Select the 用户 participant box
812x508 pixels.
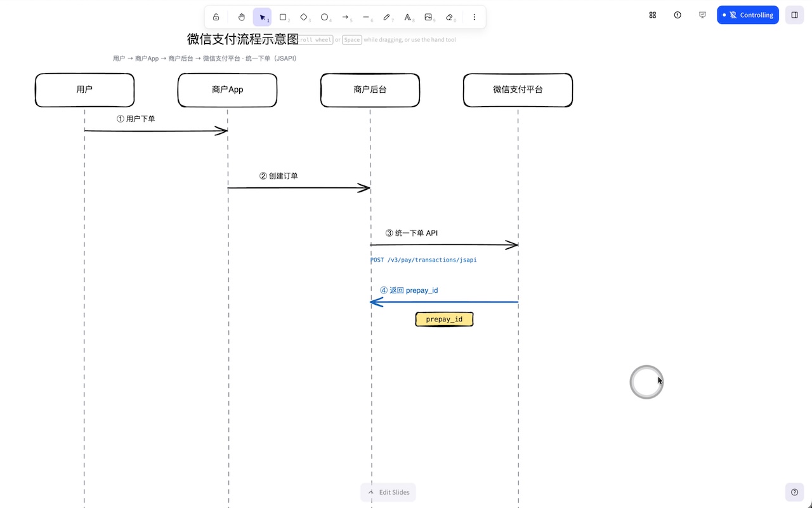click(84, 90)
